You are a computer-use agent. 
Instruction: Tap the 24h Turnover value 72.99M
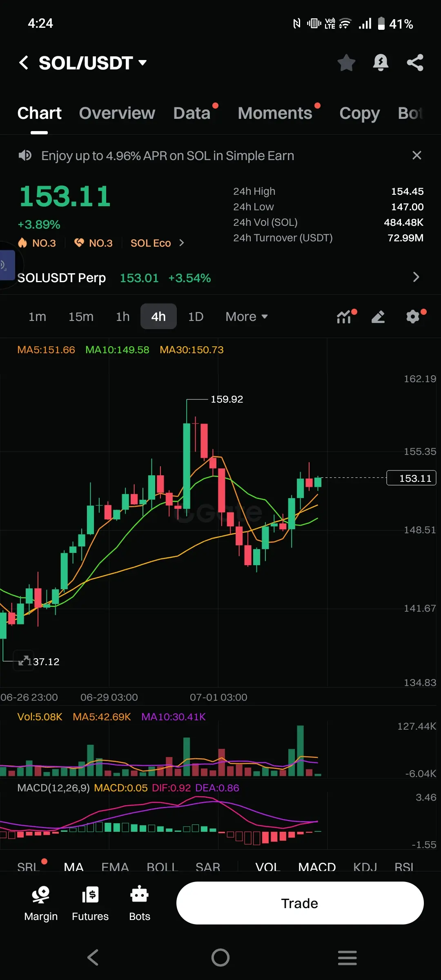pos(405,238)
